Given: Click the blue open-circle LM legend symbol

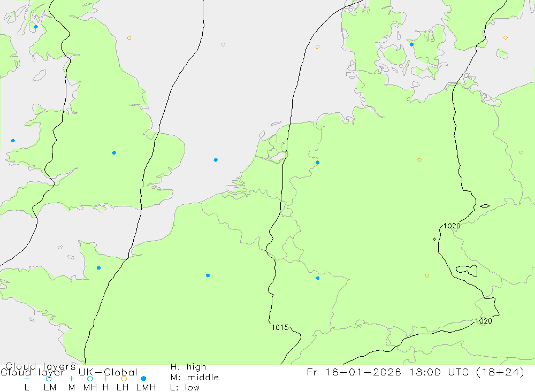Looking at the screenshot, I should point(49,379).
